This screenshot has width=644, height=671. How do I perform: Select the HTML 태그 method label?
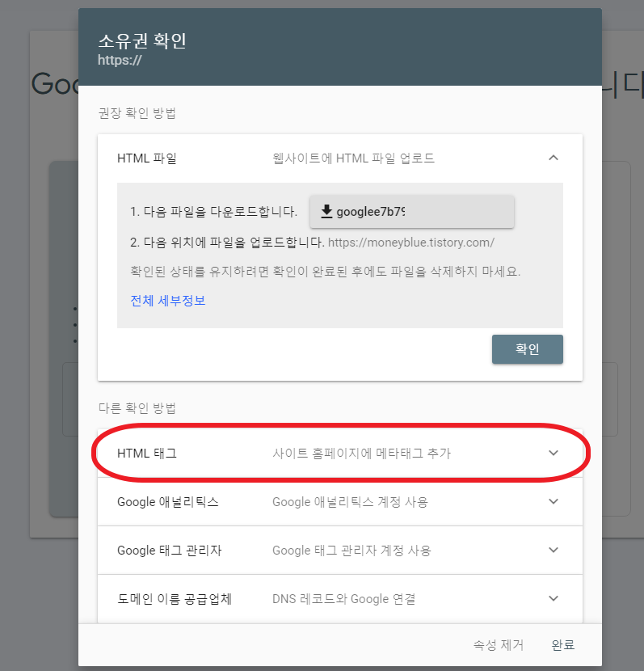pyautogui.click(x=147, y=454)
